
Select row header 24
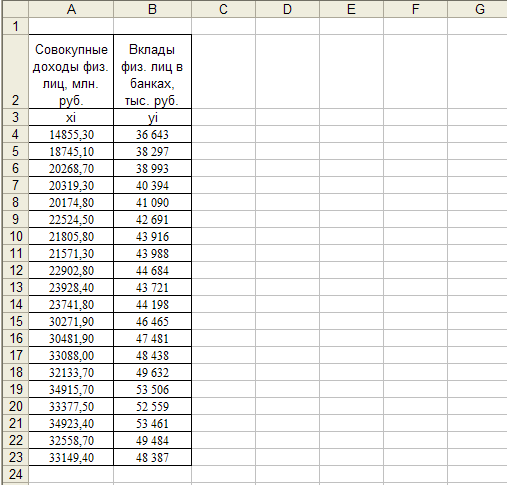pyautogui.click(x=15, y=474)
